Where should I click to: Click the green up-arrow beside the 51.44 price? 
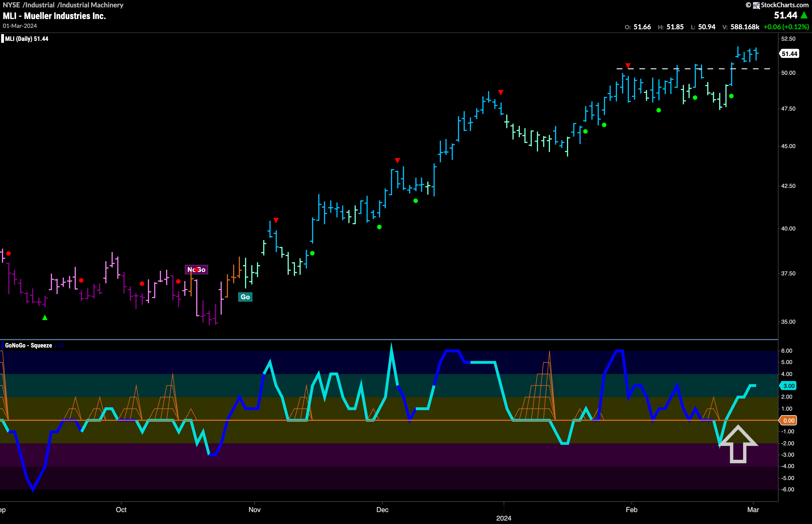click(x=804, y=15)
